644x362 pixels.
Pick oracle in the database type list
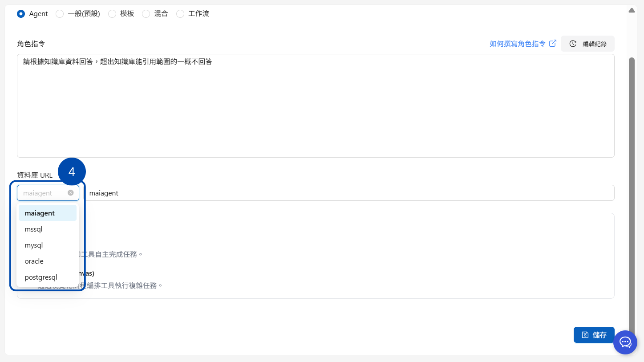(34, 261)
